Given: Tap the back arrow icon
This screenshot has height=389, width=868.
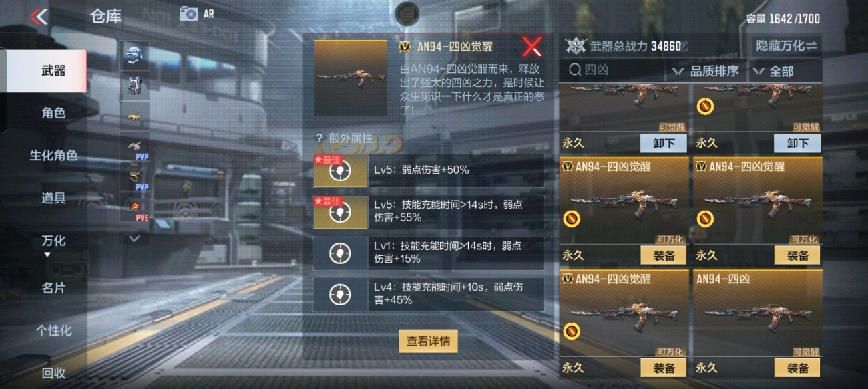Looking at the screenshot, I should 39,17.
